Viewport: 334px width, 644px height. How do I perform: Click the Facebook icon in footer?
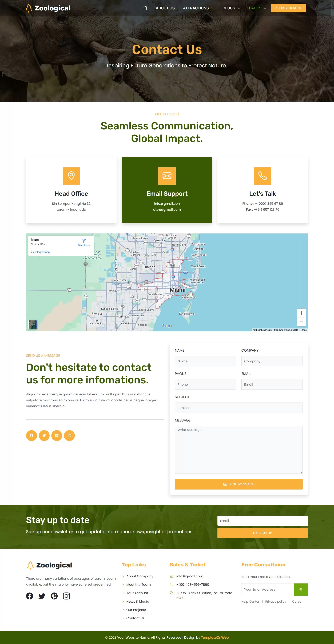[x=30, y=596]
